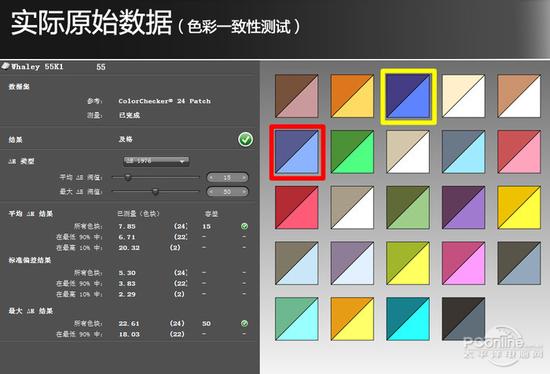Increase the maximum threshold value 50
The height and width of the screenshot is (374, 550).
tap(244, 192)
